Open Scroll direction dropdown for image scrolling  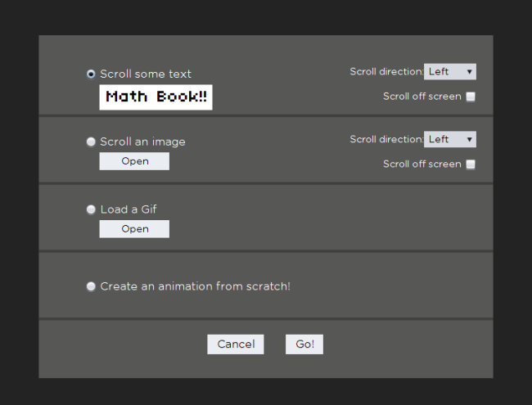[x=450, y=139]
